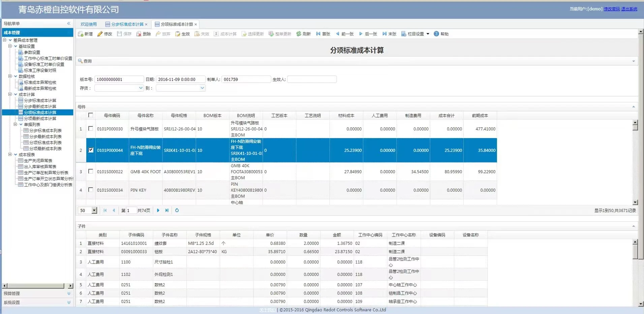Open 参数设置 in the tree
644x314 pixels.
click(x=32, y=52)
